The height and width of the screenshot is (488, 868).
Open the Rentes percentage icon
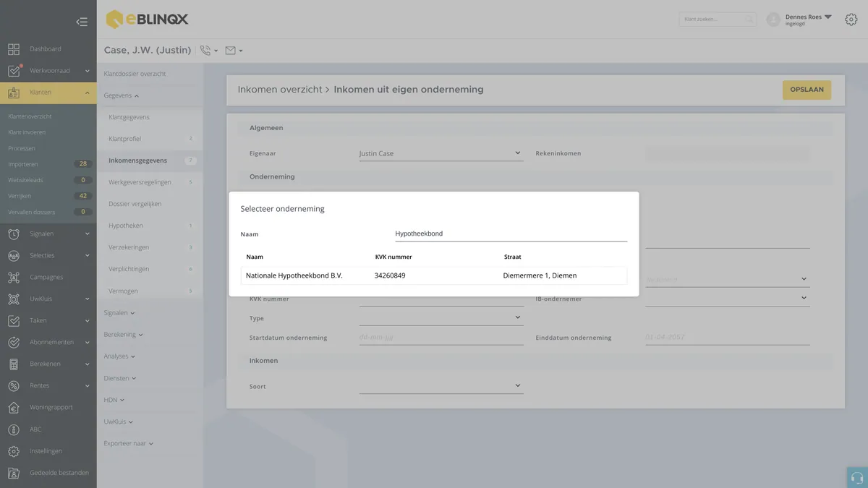click(14, 385)
